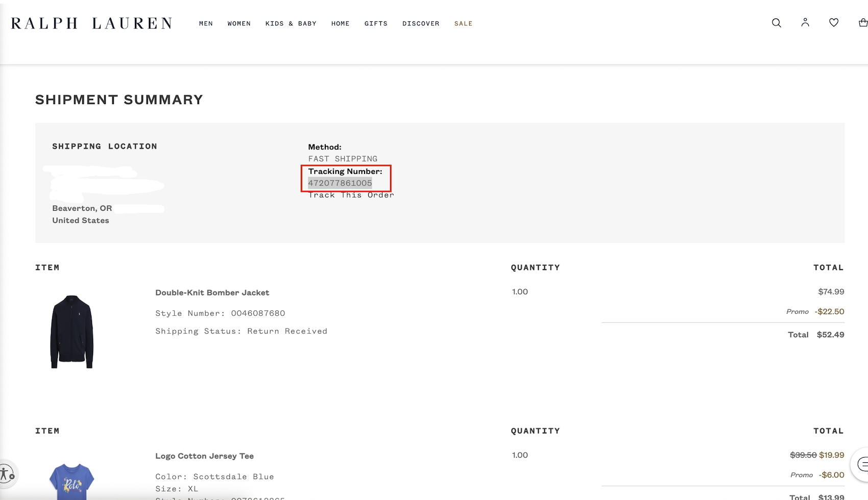Open the Logo Cotton Jersey Tee link
This screenshot has height=500, width=868.
click(x=204, y=456)
